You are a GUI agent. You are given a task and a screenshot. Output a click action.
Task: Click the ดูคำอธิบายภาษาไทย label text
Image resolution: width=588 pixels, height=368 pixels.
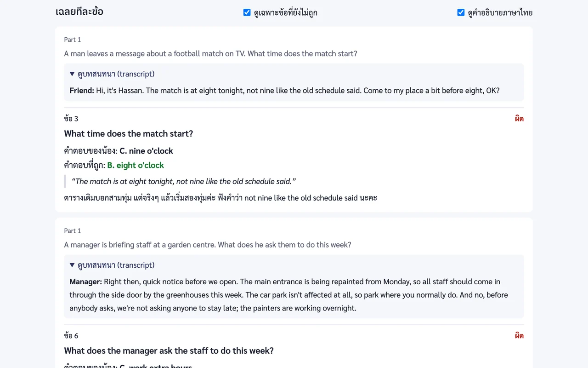[500, 12]
